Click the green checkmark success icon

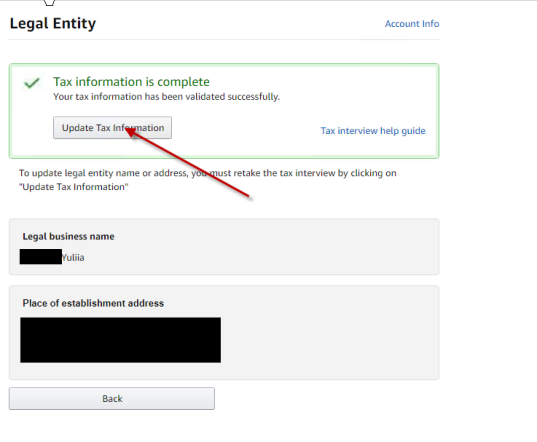(32, 83)
